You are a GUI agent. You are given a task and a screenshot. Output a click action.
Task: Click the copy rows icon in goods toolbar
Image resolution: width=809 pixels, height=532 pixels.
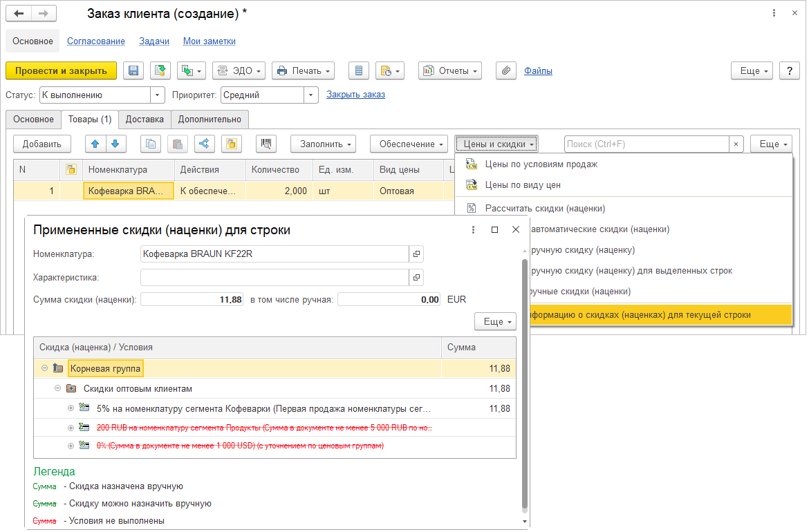(x=151, y=144)
